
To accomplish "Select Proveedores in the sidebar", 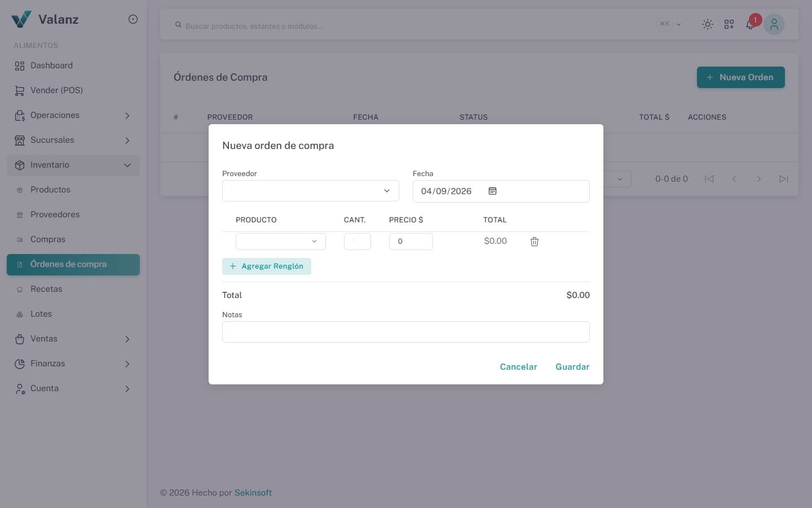I will (73, 214).
